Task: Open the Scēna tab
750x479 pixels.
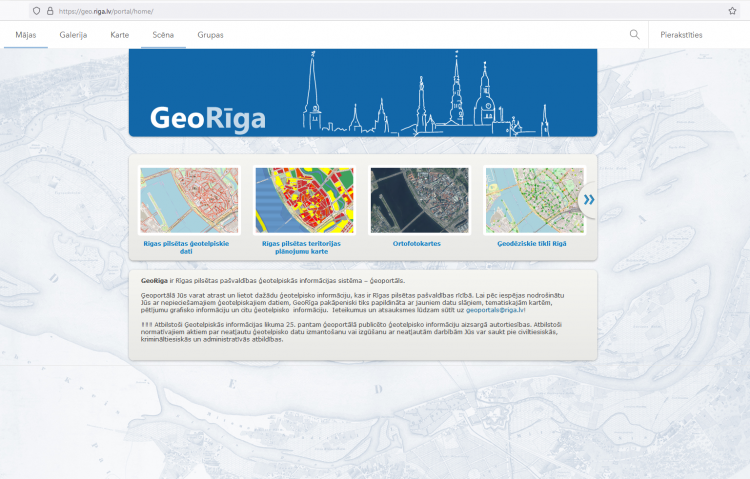Action: (163, 35)
